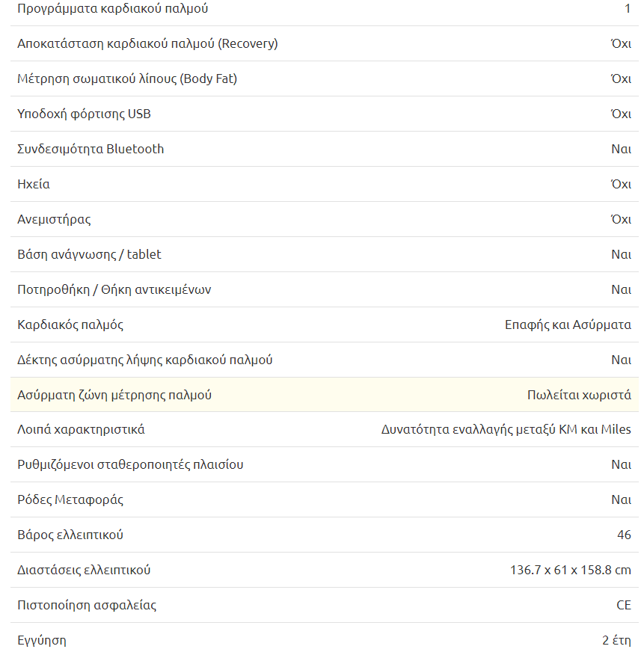Click the 'Υποδοχή φόρτισης USB' label
644x658 pixels.
click(x=84, y=114)
